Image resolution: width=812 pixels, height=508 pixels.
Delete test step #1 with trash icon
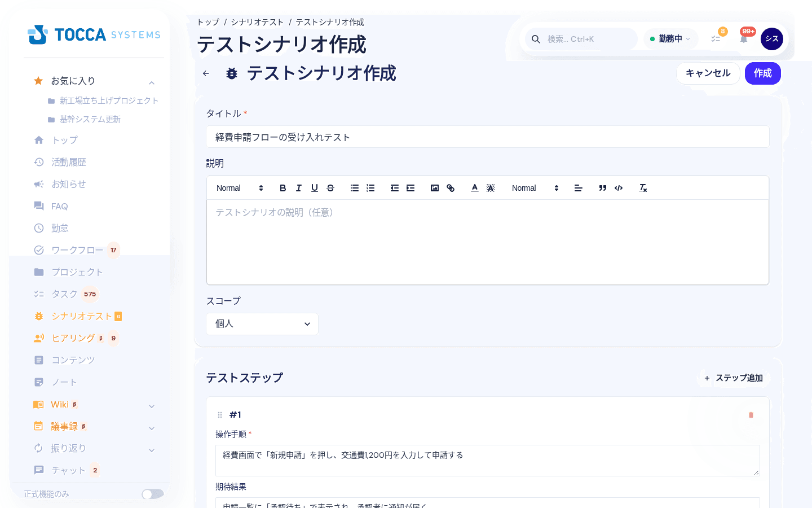[x=751, y=415]
